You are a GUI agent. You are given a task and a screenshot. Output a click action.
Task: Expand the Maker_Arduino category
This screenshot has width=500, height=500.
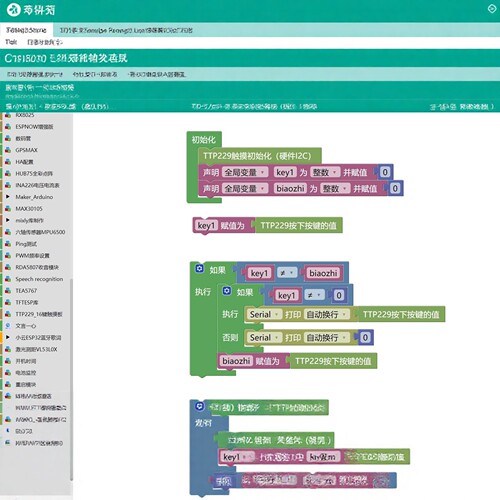pyautogui.click(x=8, y=197)
